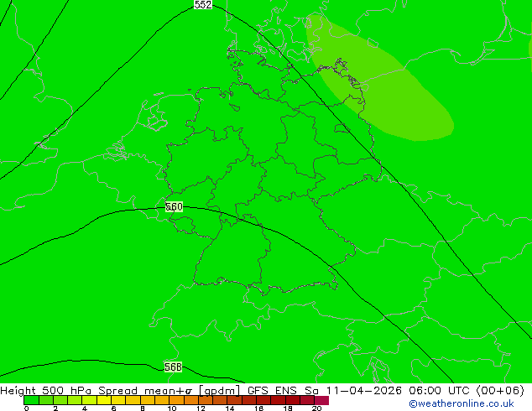The width and height of the screenshot is (532, 411).
Task: Click the date '11-04-2026' in the caption
Action: [x=364, y=390]
